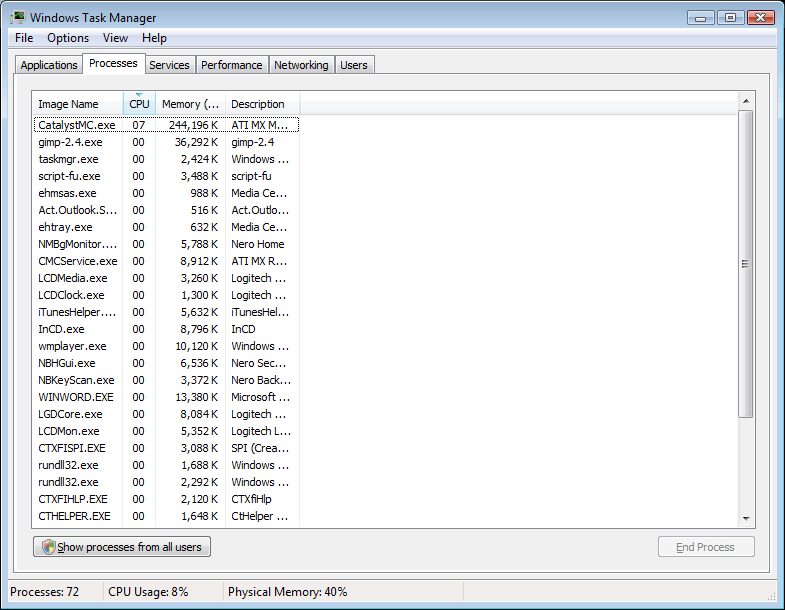This screenshot has width=785, height=610.
Task: Select the wmplayer.exe process
Action: pyautogui.click(x=166, y=347)
